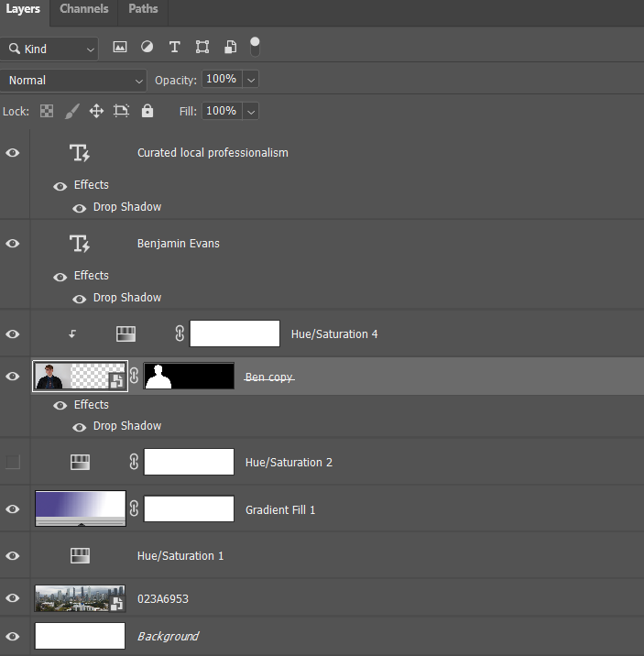
Task: Click the lock all padlock icon
Action: (x=147, y=111)
